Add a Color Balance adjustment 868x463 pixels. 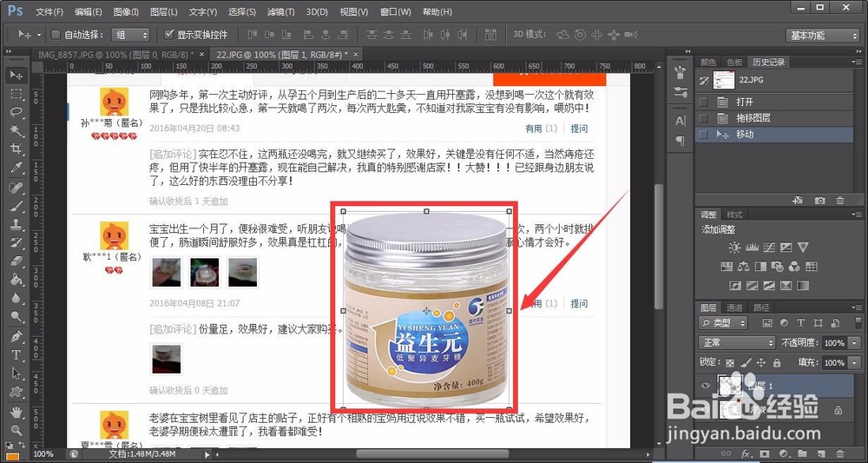click(744, 267)
